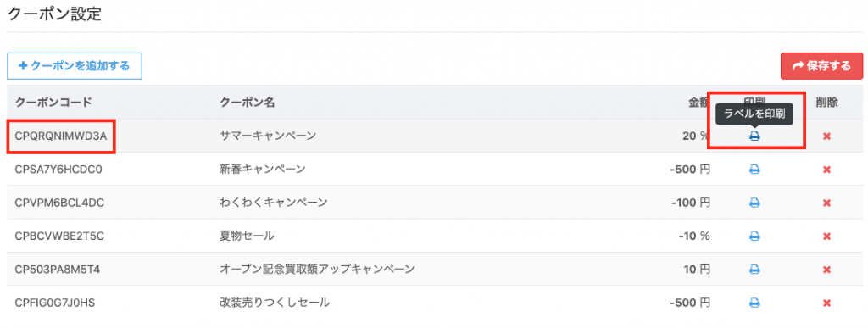
Task: Click the クーポン名 column header
Action: [x=248, y=103]
